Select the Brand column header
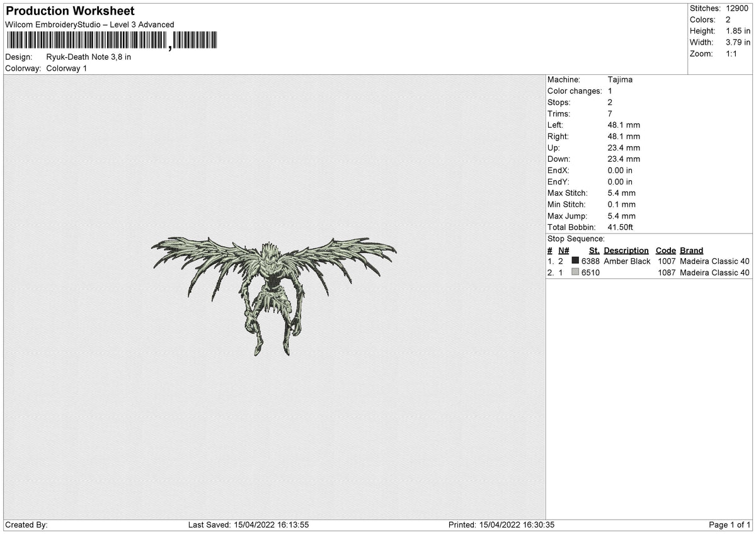Viewport: 756px width, 534px height. pyautogui.click(x=691, y=251)
